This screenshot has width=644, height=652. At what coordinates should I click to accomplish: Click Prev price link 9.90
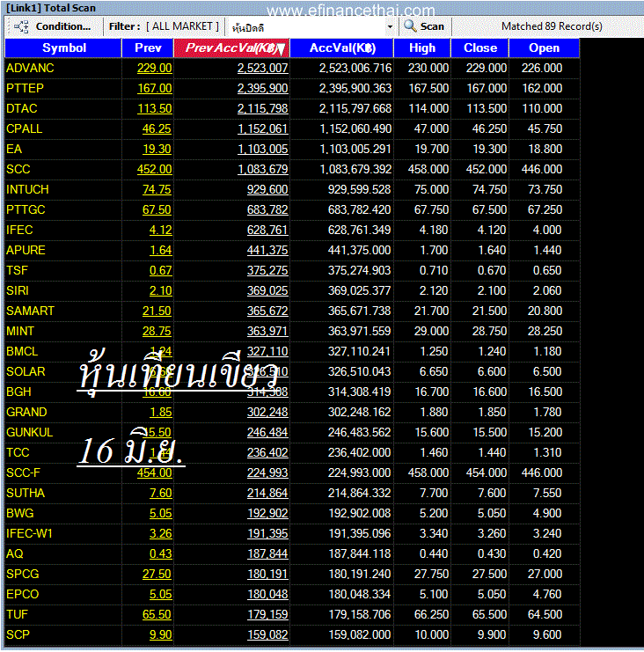click(x=160, y=635)
